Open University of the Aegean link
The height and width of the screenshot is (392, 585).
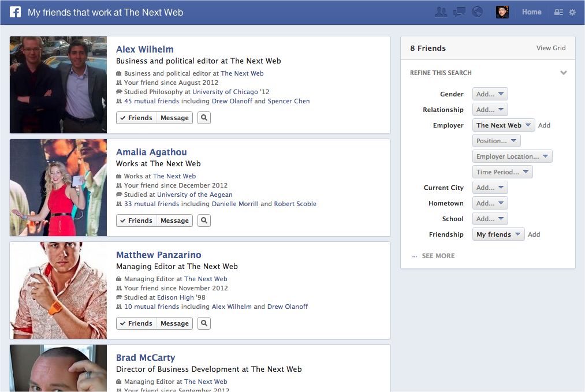[195, 195]
